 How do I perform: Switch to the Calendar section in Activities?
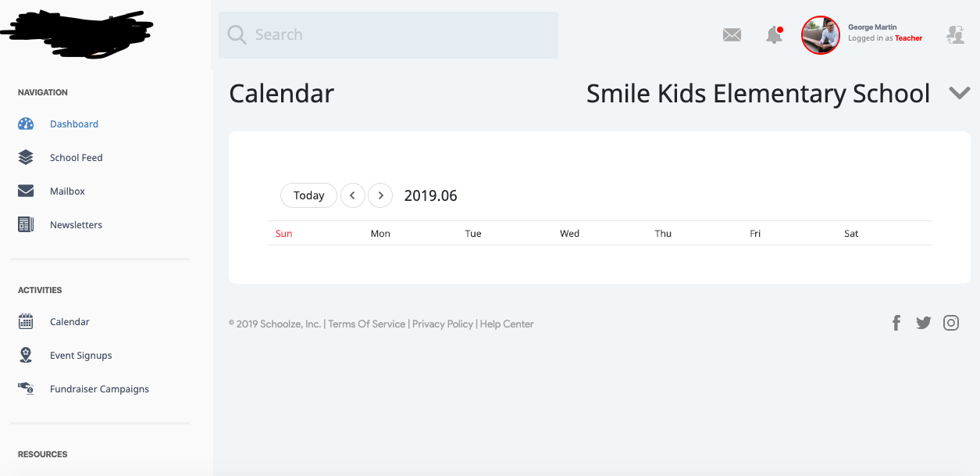69,321
